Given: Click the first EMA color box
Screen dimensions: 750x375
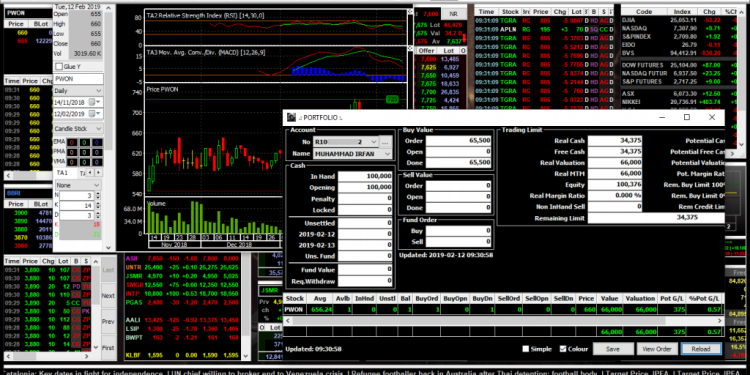Looking at the screenshot, I should point(72,142).
